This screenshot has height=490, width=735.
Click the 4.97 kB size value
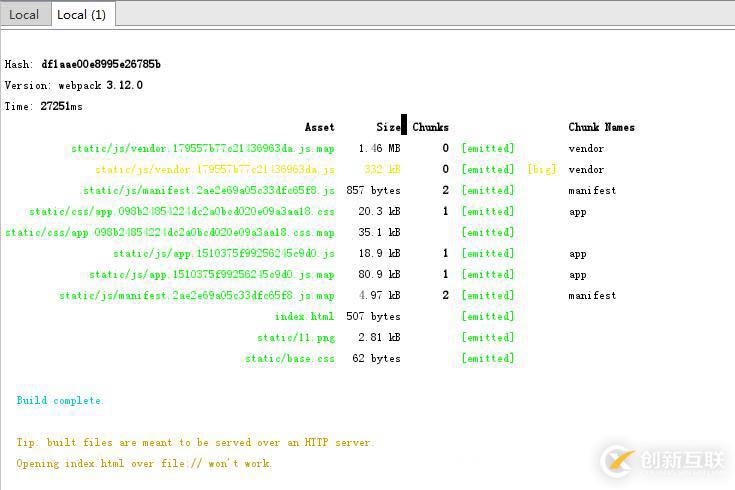click(x=379, y=295)
